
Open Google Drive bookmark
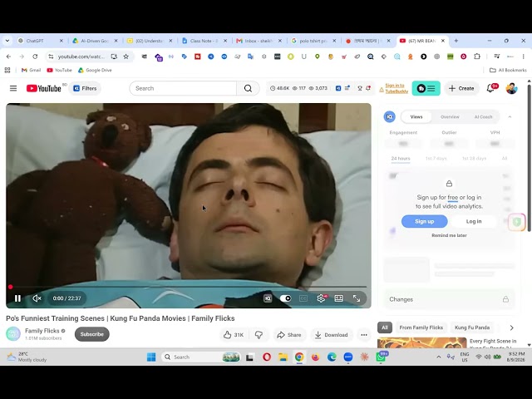pos(95,70)
